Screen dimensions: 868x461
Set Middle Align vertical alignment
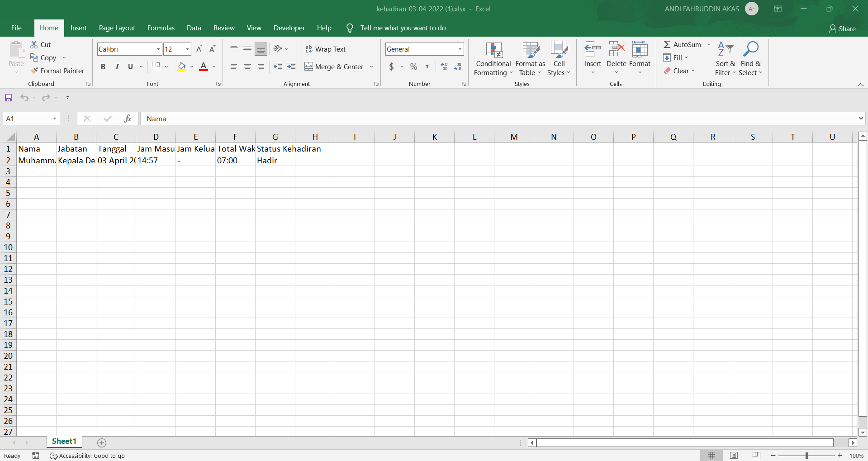tap(247, 49)
